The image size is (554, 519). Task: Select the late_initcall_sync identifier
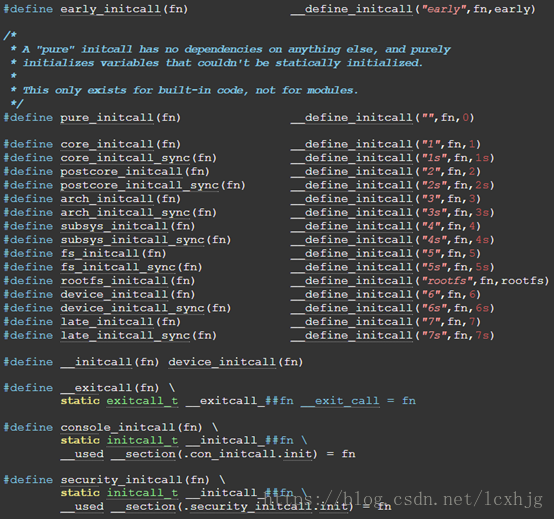point(125,336)
